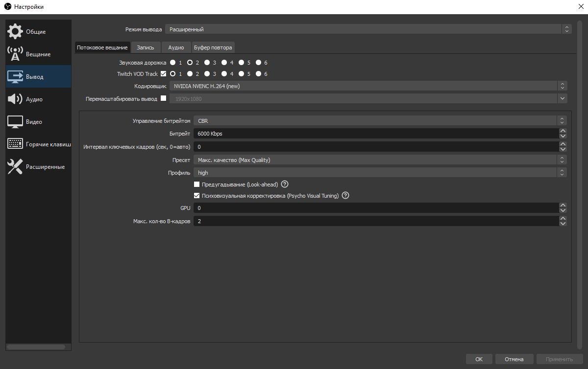This screenshot has width=588, height=369.
Task: Enable the Предугадывание (Look-ahead) checkbox
Action: point(197,184)
